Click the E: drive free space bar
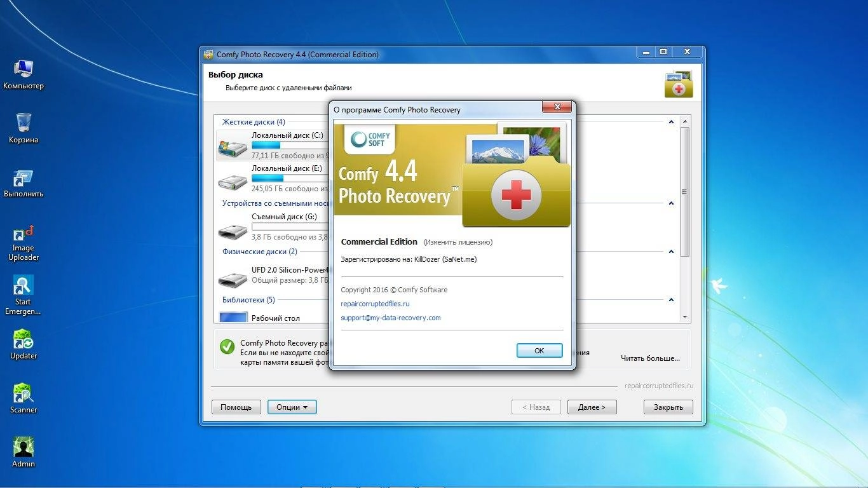 (290, 179)
